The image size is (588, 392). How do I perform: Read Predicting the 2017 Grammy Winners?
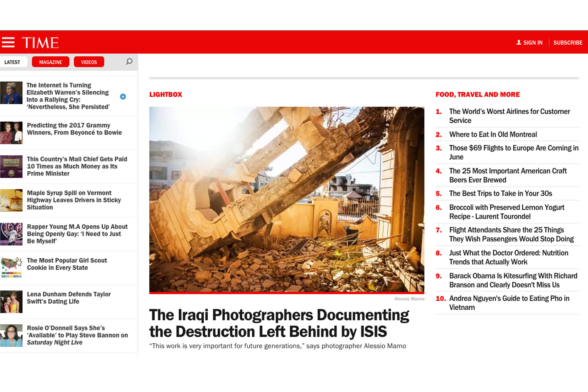click(74, 129)
